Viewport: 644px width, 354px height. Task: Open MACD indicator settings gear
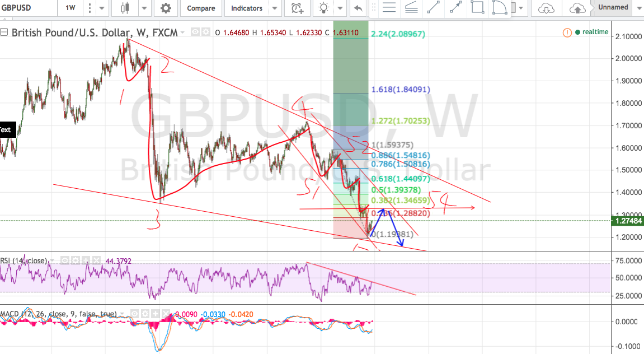144,314
